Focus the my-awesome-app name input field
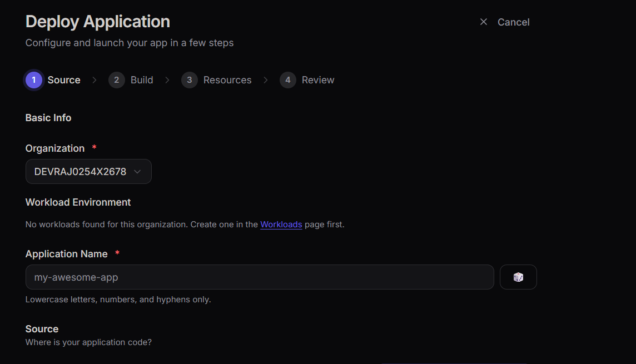 click(x=260, y=277)
